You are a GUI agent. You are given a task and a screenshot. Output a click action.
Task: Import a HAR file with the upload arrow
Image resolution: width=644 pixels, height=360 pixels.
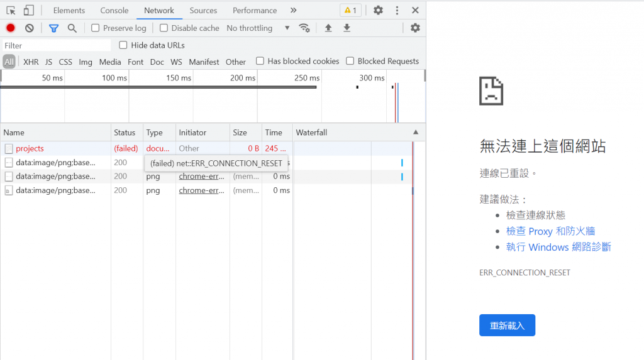(328, 28)
